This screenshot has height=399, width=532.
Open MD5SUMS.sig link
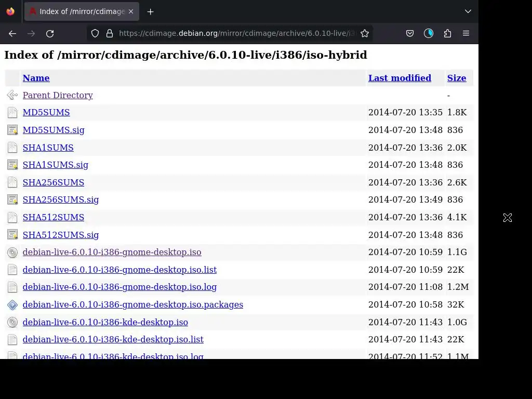[54, 130]
